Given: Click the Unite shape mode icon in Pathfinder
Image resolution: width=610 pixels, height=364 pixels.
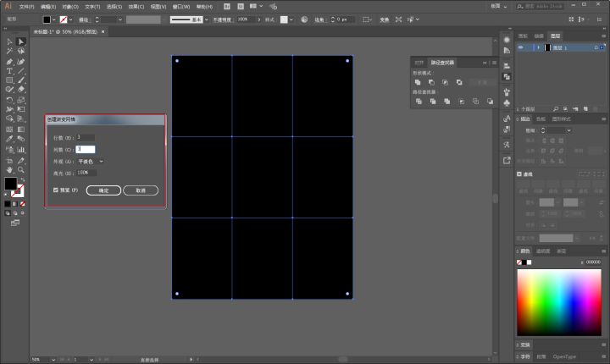Looking at the screenshot, I should click(418, 82).
